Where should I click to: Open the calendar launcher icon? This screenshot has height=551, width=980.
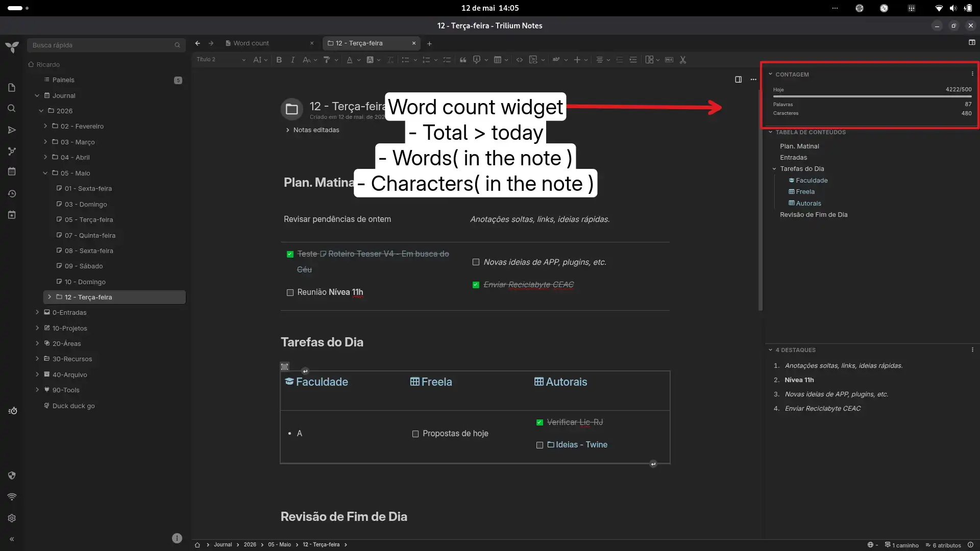click(x=12, y=172)
